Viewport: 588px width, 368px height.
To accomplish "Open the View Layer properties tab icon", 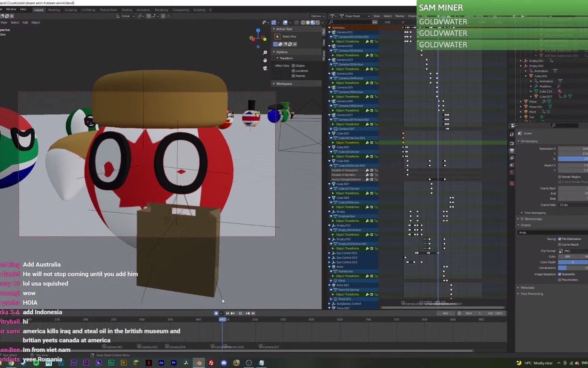I will 512,158.
